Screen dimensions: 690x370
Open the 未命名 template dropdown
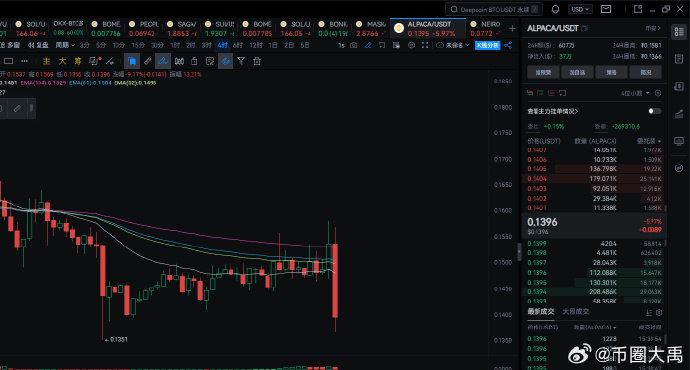tap(453, 45)
